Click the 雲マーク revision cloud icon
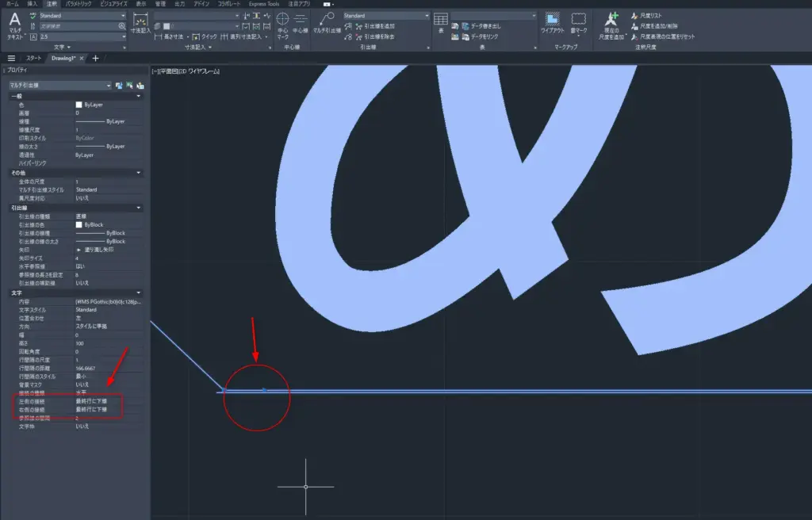Screen dimensions: 812x520 [579, 21]
